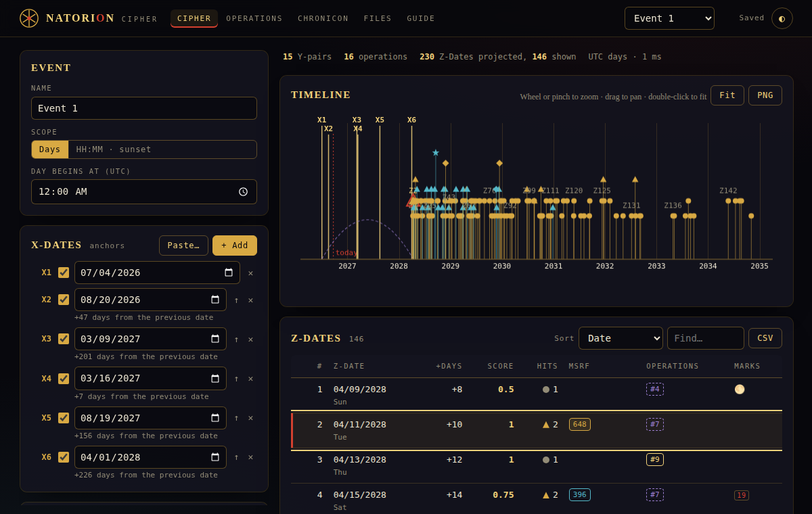The width and height of the screenshot is (812, 514).
Task: Switch to the Operations tab
Action: click(x=254, y=18)
